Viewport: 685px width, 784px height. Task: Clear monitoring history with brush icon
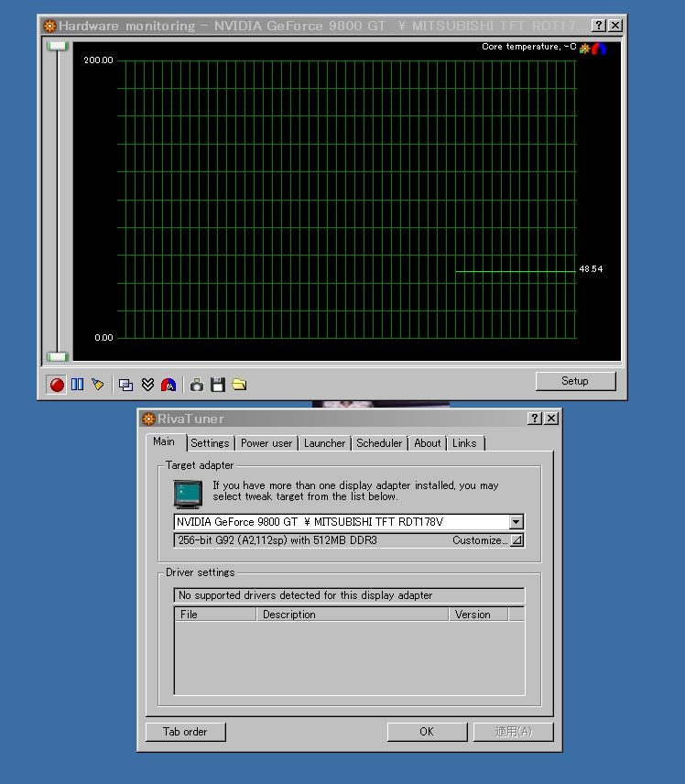point(98,385)
